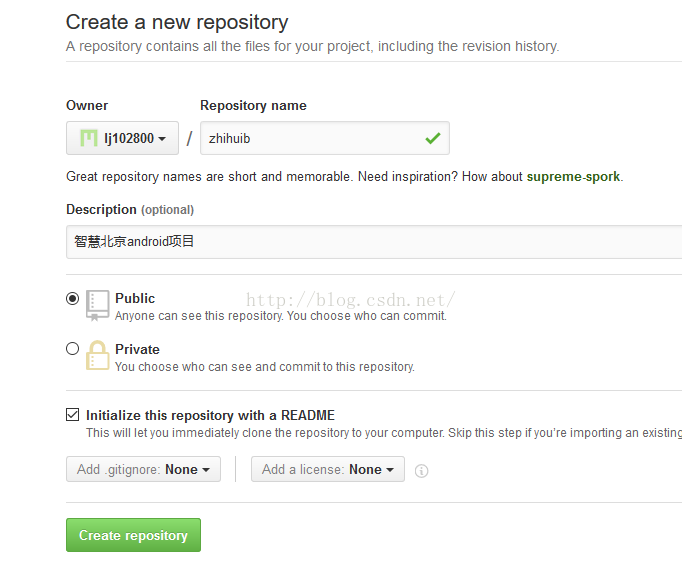Click the green checkmark in repository name field
Viewport: 682px width, 579px height.
point(432,139)
